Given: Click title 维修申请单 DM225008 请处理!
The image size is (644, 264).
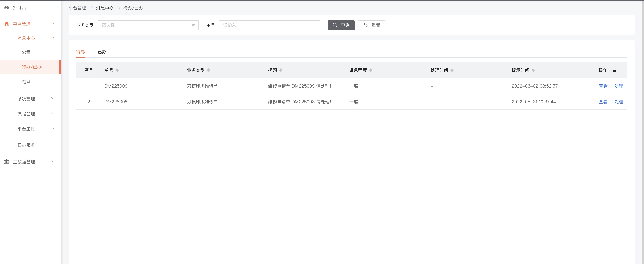Looking at the screenshot, I should click(x=300, y=102).
